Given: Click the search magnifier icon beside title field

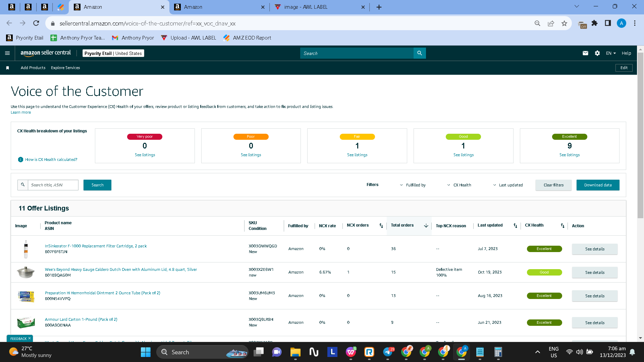Looking at the screenshot, I should (23, 185).
